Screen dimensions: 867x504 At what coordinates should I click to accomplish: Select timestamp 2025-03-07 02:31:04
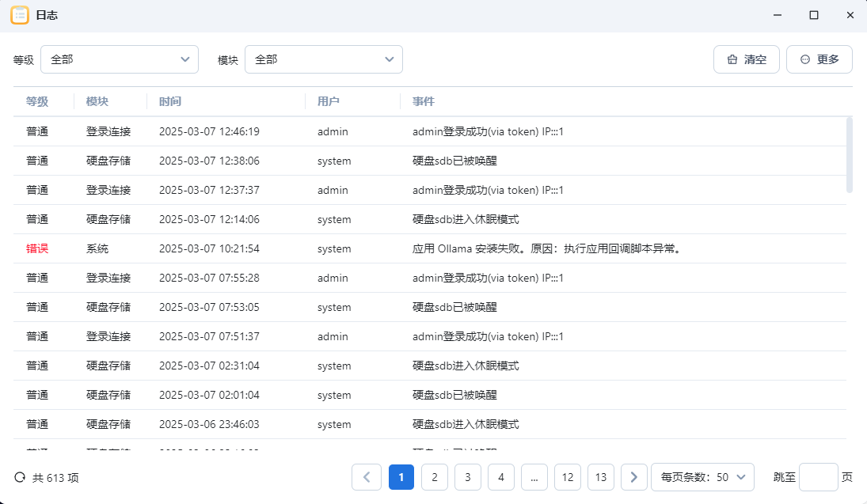click(209, 366)
